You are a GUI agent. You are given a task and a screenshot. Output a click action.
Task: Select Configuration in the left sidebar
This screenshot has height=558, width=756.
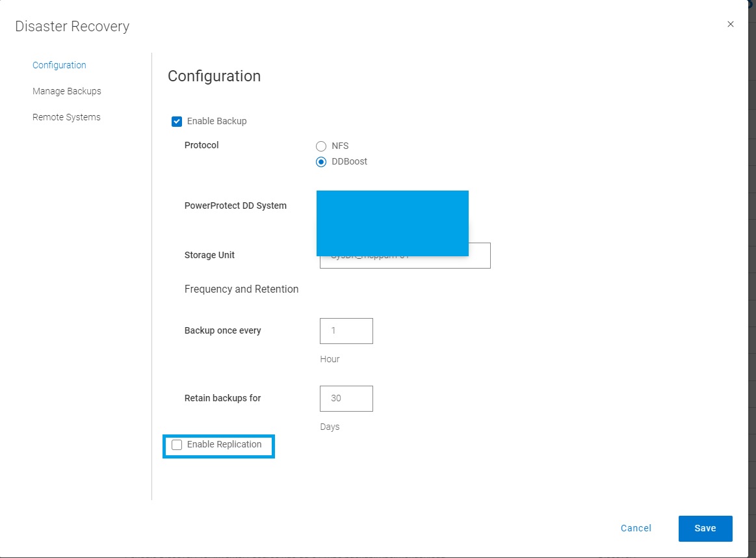(x=59, y=65)
